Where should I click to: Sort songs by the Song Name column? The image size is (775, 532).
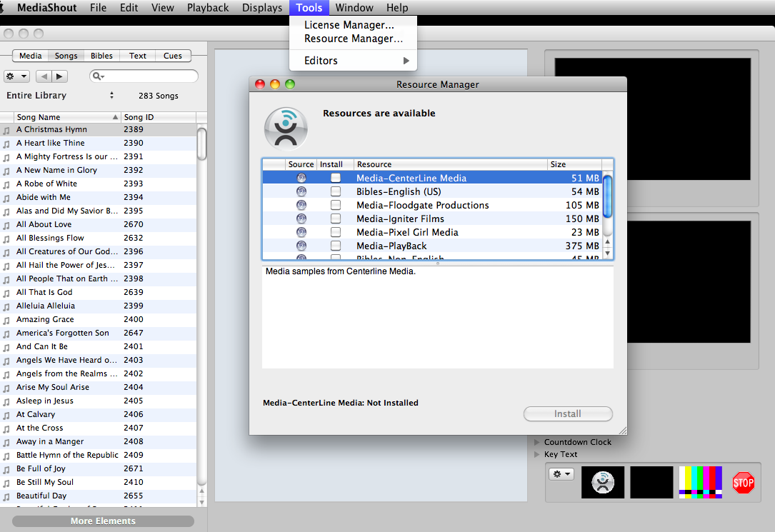66,117
